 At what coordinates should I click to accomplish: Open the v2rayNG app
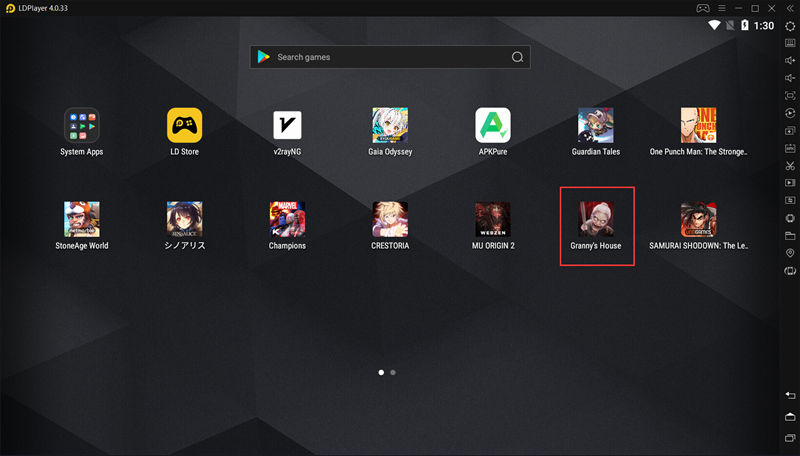pyautogui.click(x=287, y=125)
